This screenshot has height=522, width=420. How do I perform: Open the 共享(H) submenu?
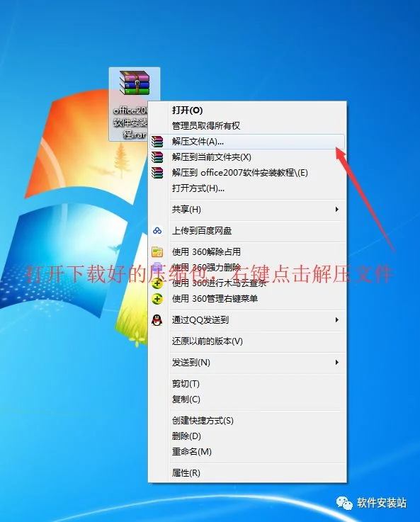(x=247, y=210)
